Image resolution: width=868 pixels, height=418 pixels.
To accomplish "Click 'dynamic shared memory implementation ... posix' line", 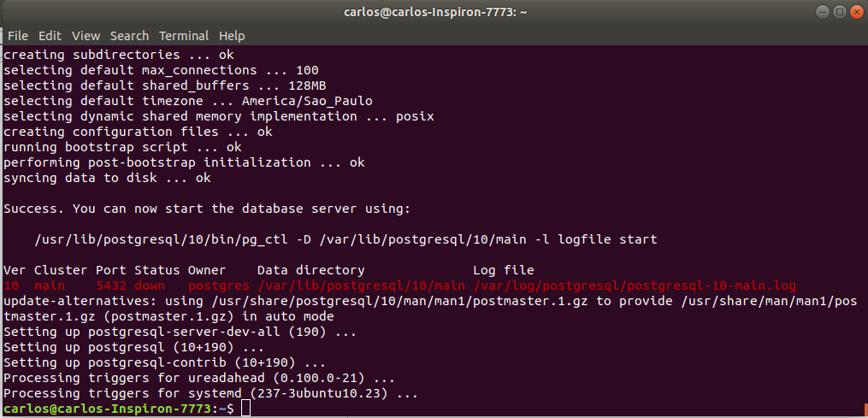I will [x=219, y=117].
